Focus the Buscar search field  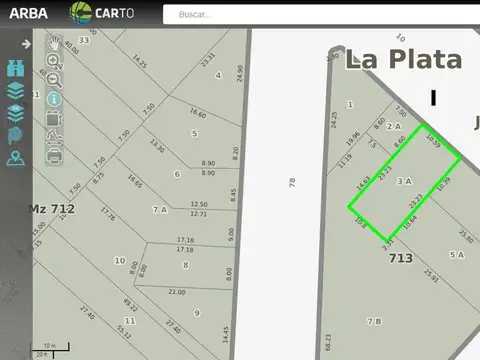click(x=321, y=15)
